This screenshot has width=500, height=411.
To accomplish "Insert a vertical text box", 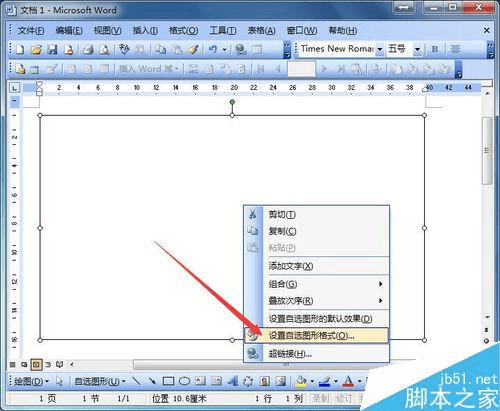I will click(x=216, y=381).
